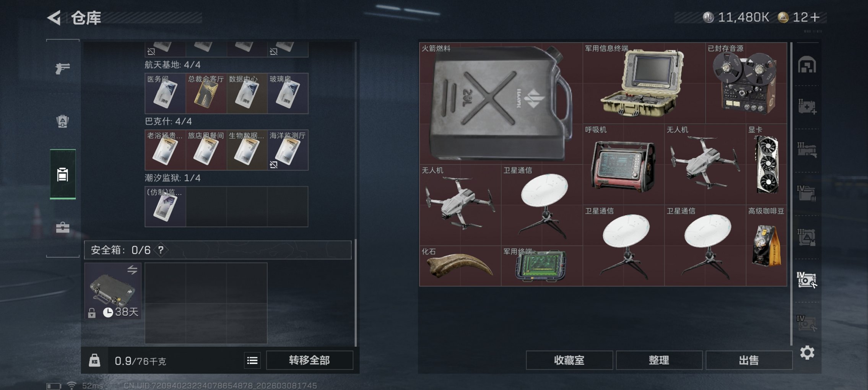This screenshot has width=868, height=390.
Task: Select the main storage house icon
Action: 807,64
